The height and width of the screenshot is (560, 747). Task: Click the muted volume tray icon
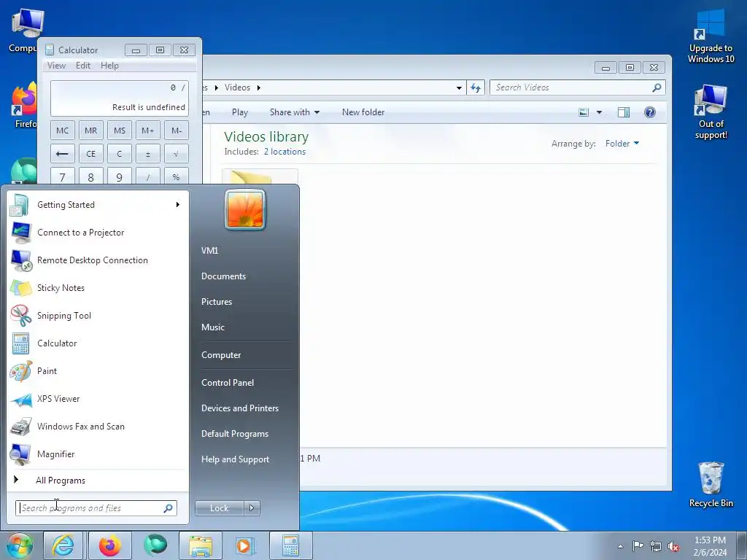click(673, 546)
